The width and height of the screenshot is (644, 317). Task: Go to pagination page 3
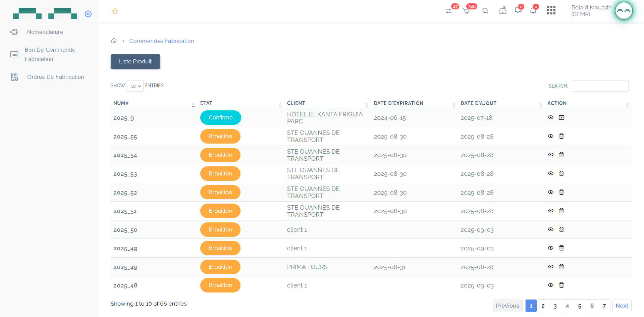pos(555,306)
